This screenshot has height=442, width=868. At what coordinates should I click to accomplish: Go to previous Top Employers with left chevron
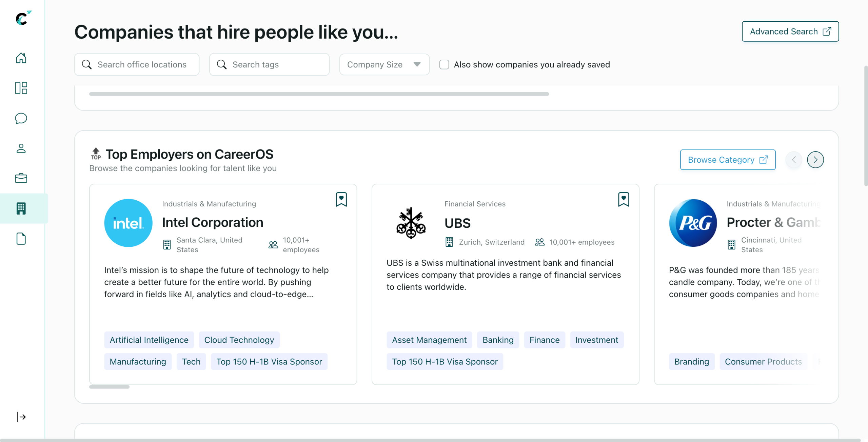tap(794, 160)
